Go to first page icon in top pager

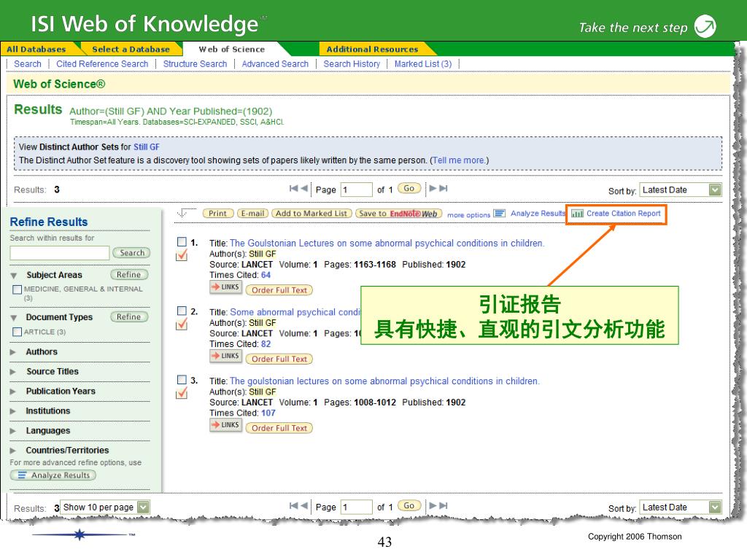click(293, 189)
